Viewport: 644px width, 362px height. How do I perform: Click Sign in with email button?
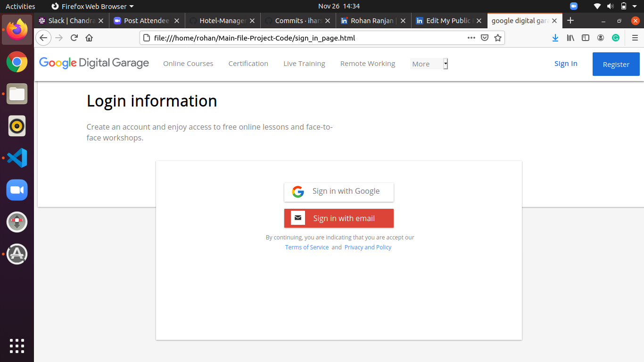pyautogui.click(x=339, y=218)
